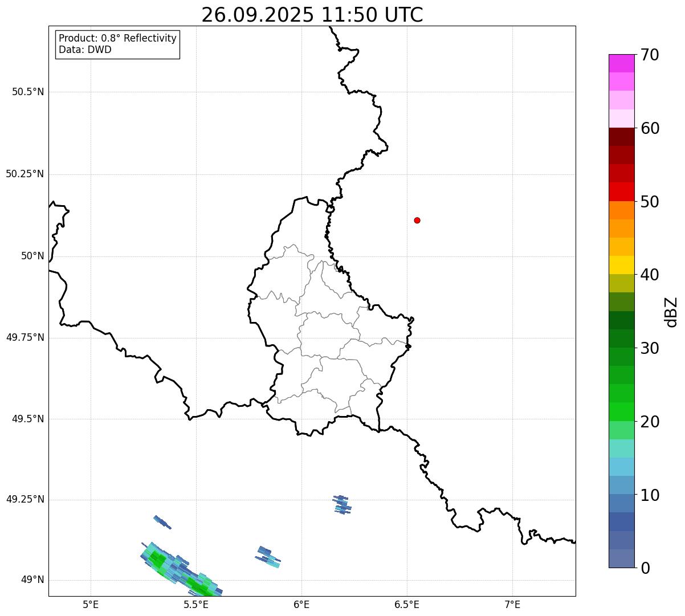Viewport: 685px width, 616px height.
Task: Click the title '26.09.2025 11:50 UTC'
Action: [312, 14]
